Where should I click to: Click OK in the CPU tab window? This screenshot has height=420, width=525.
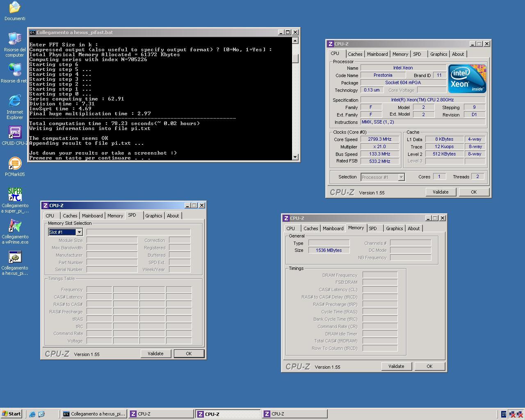pyautogui.click(x=474, y=192)
